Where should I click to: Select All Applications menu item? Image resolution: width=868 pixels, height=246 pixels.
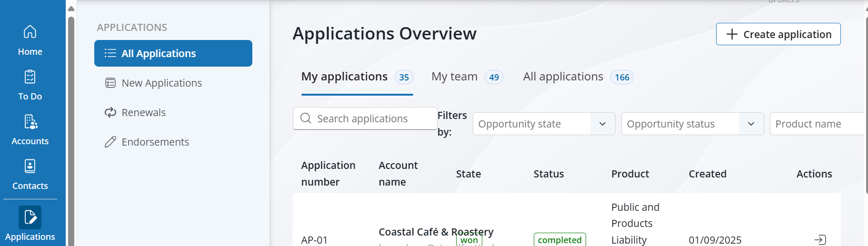tap(173, 54)
